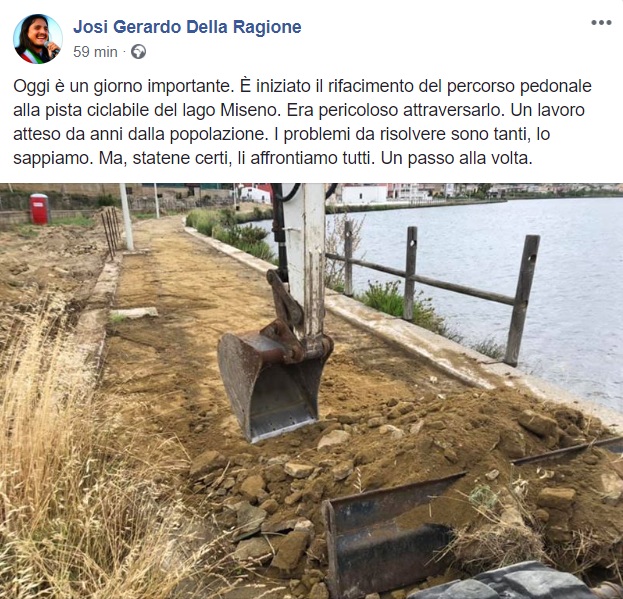Open the attached lakeside construction photo

coord(312,391)
